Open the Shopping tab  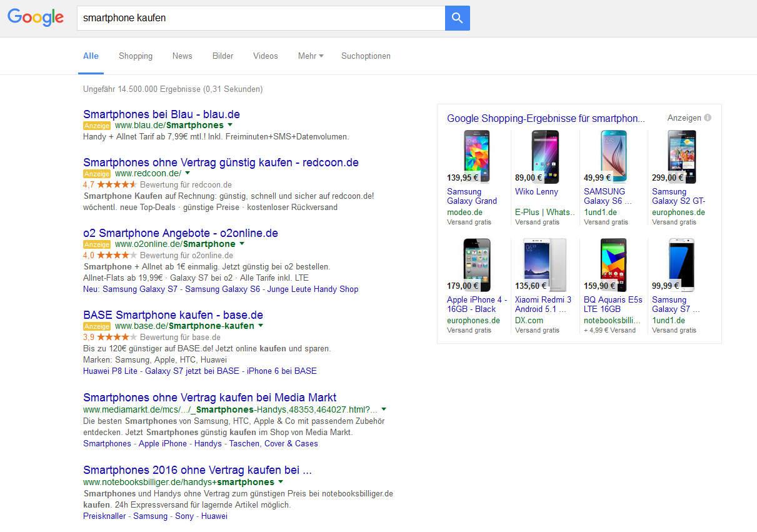point(136,56)
